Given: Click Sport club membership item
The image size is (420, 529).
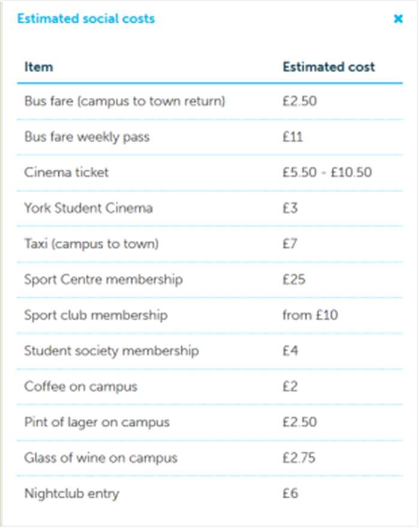Looking at the screenshot, I should click(x=96, y=315).
